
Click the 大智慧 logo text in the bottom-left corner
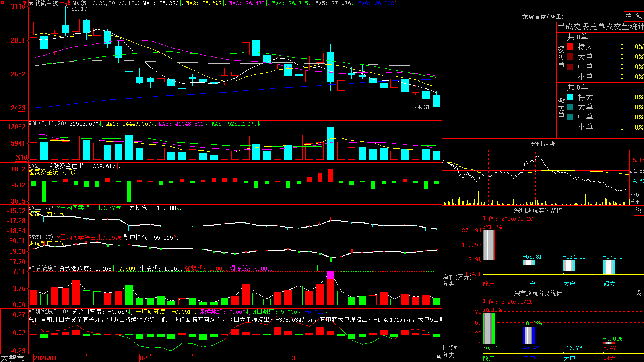[12, 358]
